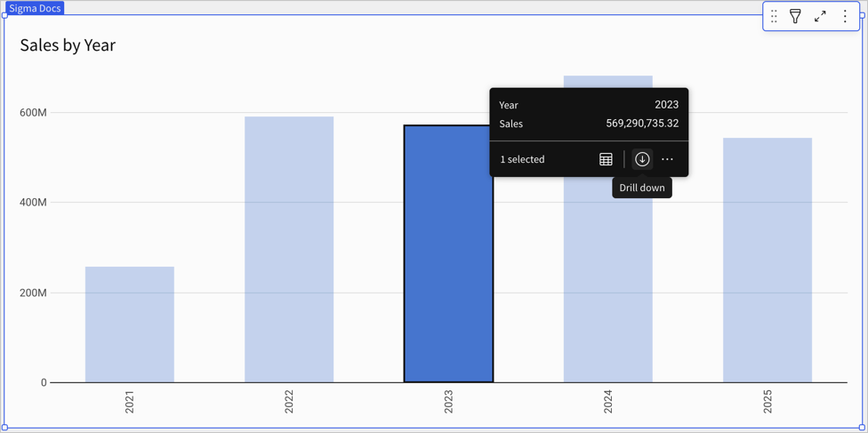The width and height of the screenshot is (868, 433).
Task: Click the 2021 x-axis label
Action: [130, 402]
